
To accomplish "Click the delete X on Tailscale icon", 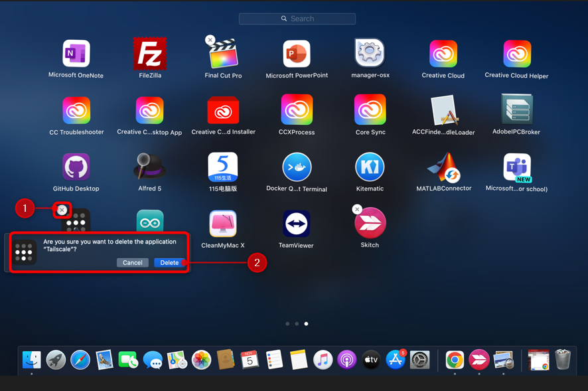I will (62, 210).
